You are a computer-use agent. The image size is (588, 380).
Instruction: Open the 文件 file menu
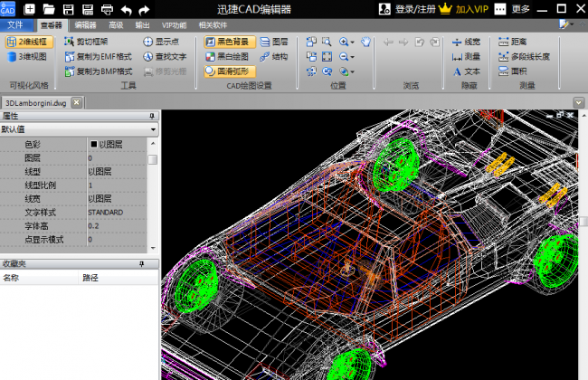[15, 25]
